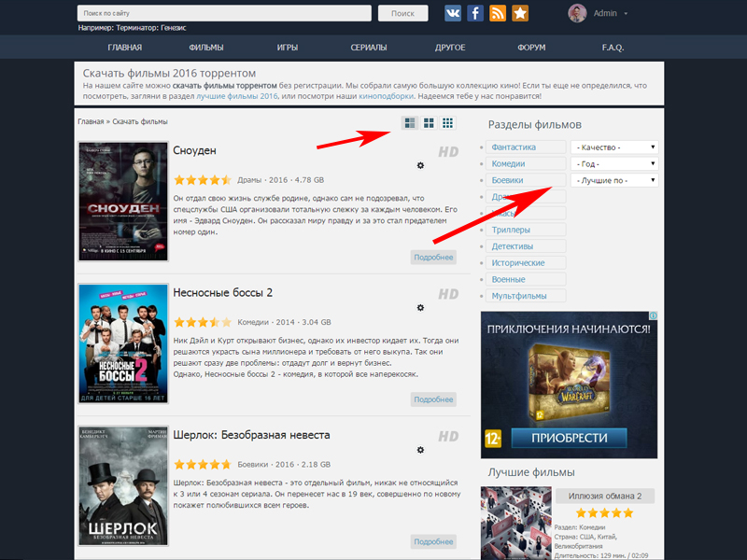Rate Шерлок: Безобразная невеста with stars

(x=203, y=464)
